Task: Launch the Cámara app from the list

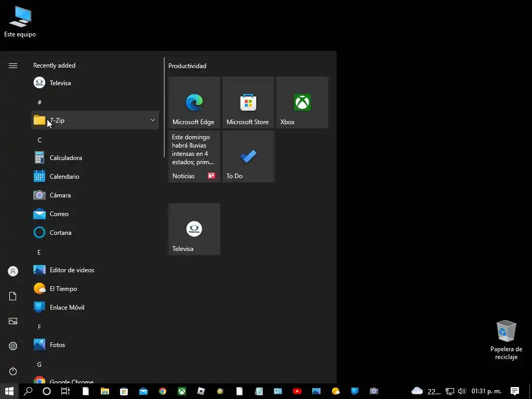Action: [x=95, y=195]
